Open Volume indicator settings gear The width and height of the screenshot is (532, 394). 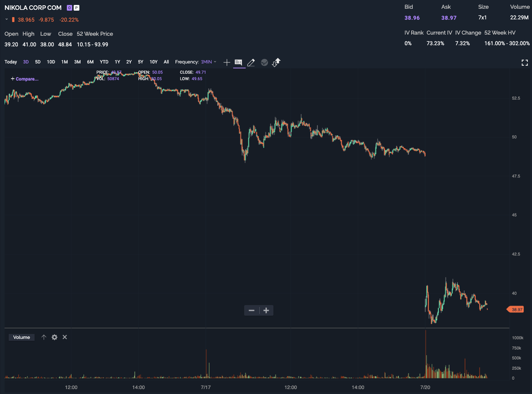coord(55,337)
